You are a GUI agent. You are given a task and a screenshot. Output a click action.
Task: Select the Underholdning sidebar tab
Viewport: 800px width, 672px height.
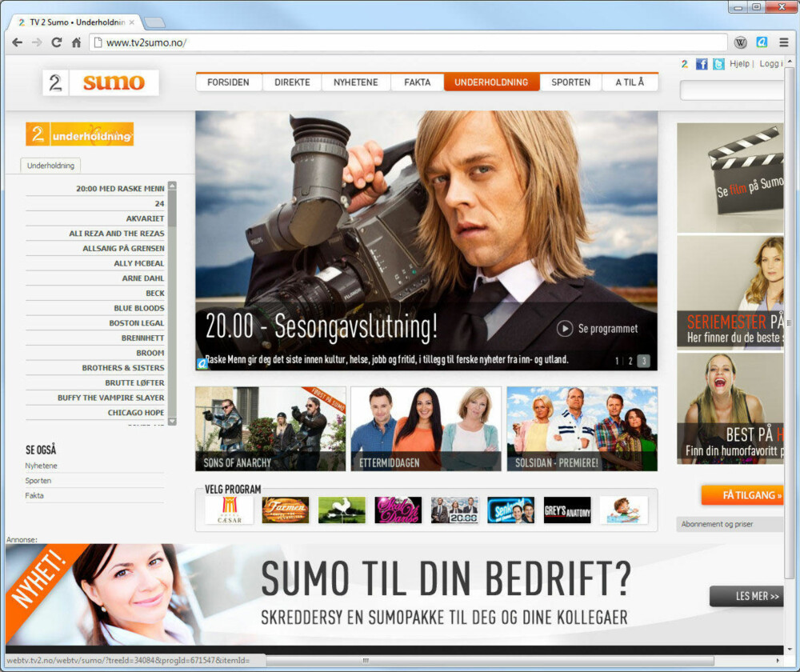(50, 166)
